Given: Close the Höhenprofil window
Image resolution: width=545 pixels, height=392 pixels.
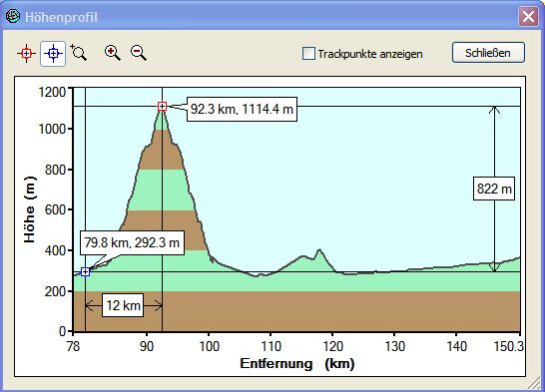Looking at the screenshot, I should (x=528, y=16).
